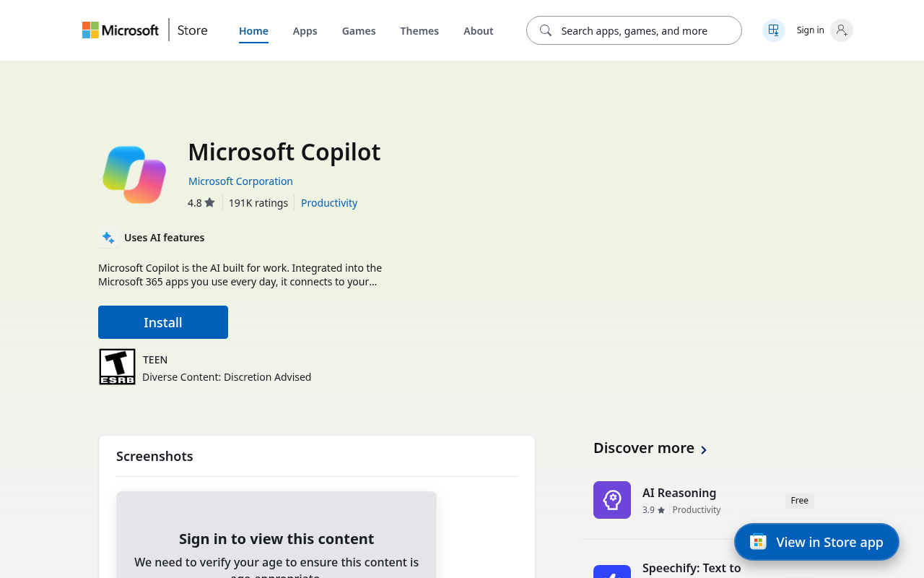This screenshot has width=924, height=578.
Task: Click the search magnifier icon
Action: pyautogui.click(x=546, y=30)
